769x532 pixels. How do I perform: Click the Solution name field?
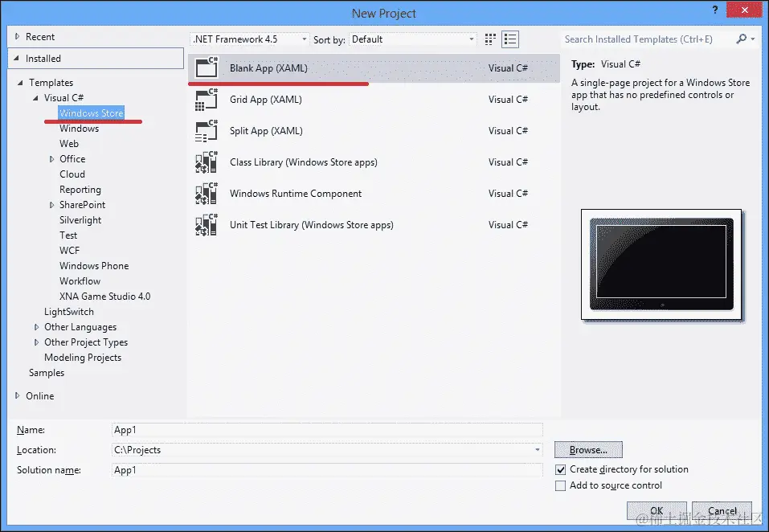coord(327,470)
